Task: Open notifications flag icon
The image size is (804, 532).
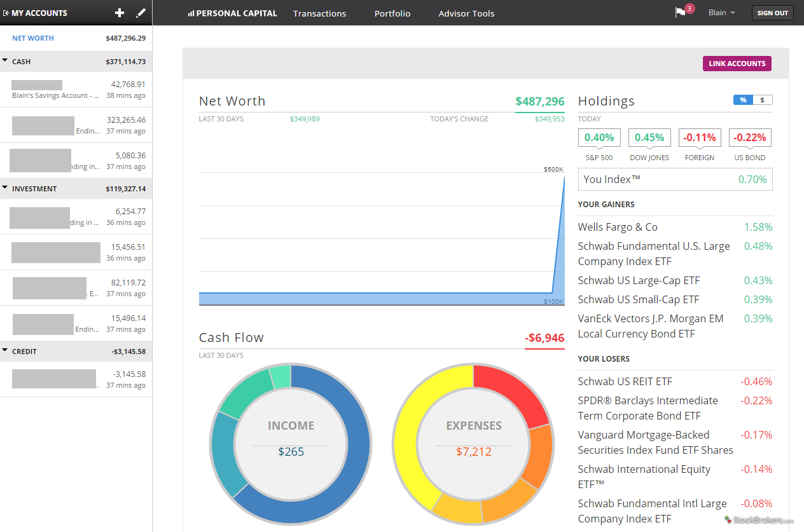Action: click(680, 13)
